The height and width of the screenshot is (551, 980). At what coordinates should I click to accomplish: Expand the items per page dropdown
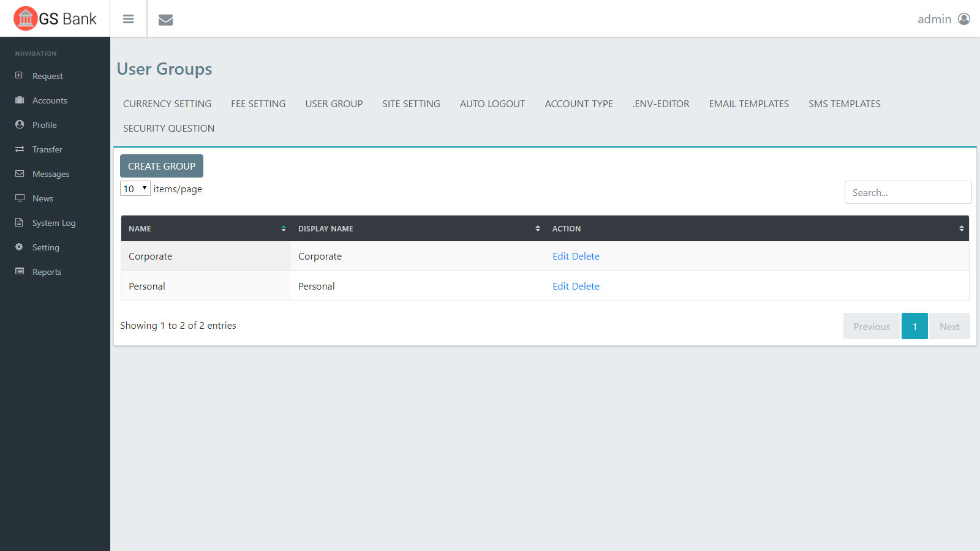[135, 189]
